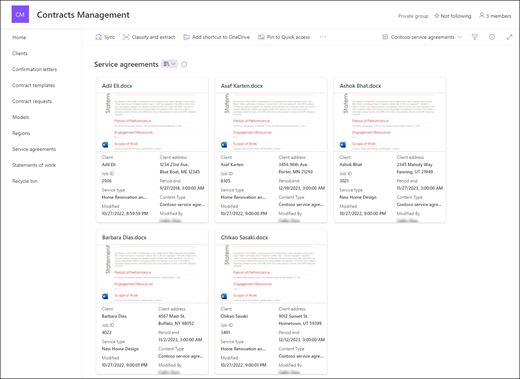Click the Not following button text
Viewport: 520px width, 379px height.
[456, 16]
